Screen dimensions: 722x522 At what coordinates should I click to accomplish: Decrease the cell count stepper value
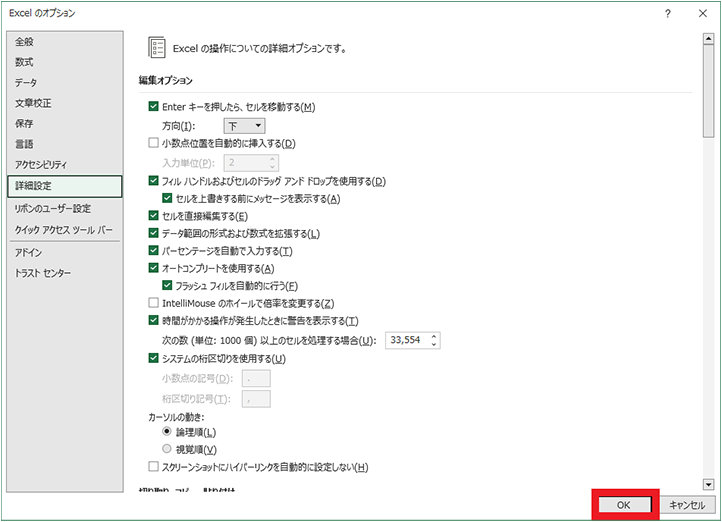(x=434, y=344)
